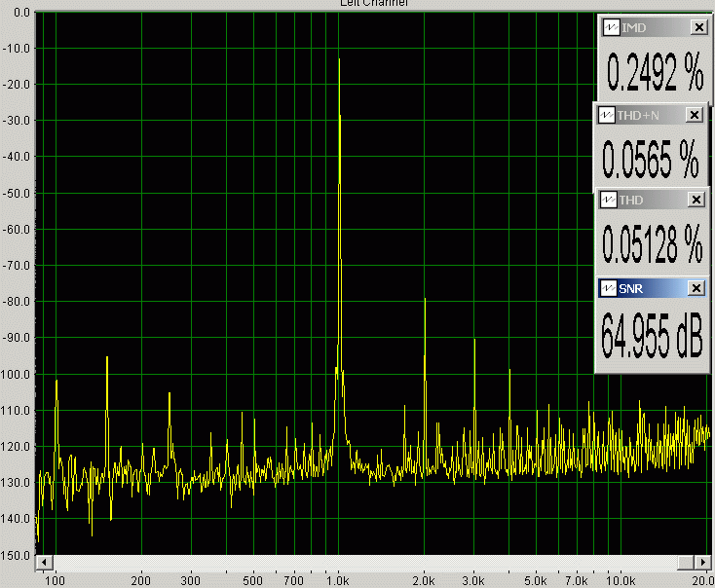The image size is (715, 588).
Task: Close the SNR readout window
Action: click(x=696, y=288)
